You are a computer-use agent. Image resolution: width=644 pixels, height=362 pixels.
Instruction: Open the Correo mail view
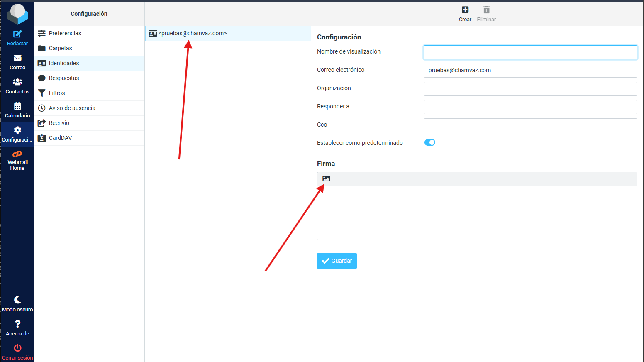pos(17,58)
